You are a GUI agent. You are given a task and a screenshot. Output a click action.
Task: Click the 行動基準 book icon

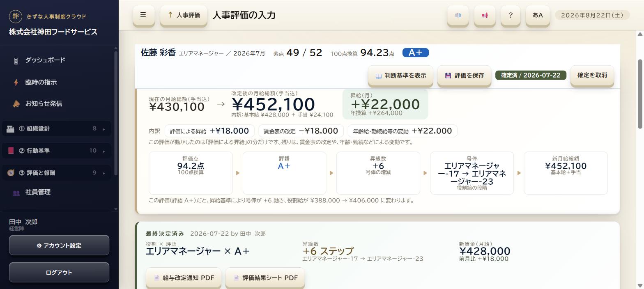(11, 151)
